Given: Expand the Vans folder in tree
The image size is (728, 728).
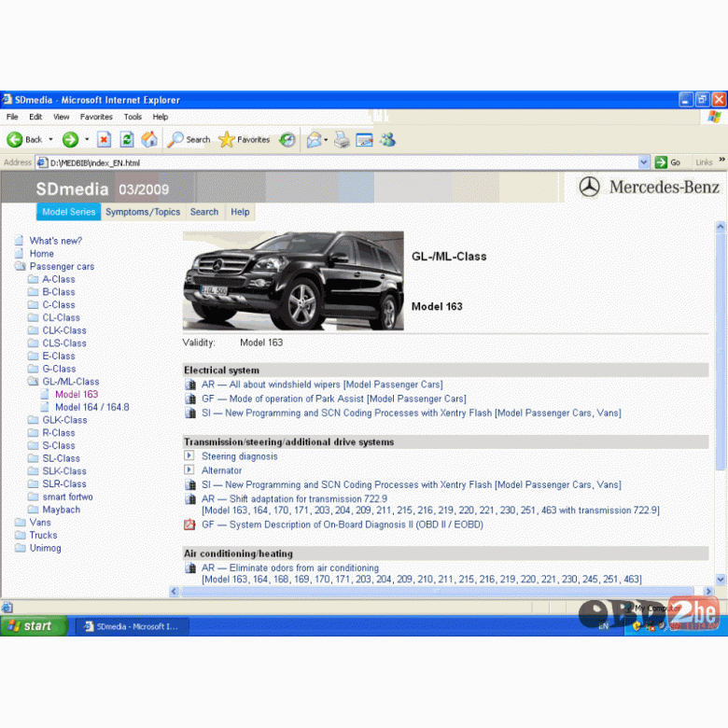Looking at the screenshot, I should [20, 523].
